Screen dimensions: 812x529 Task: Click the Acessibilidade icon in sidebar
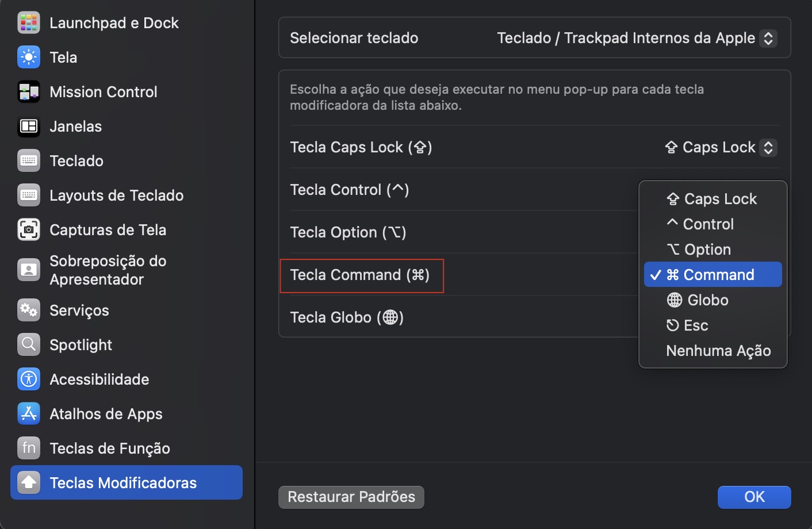[x=28, y=379]
